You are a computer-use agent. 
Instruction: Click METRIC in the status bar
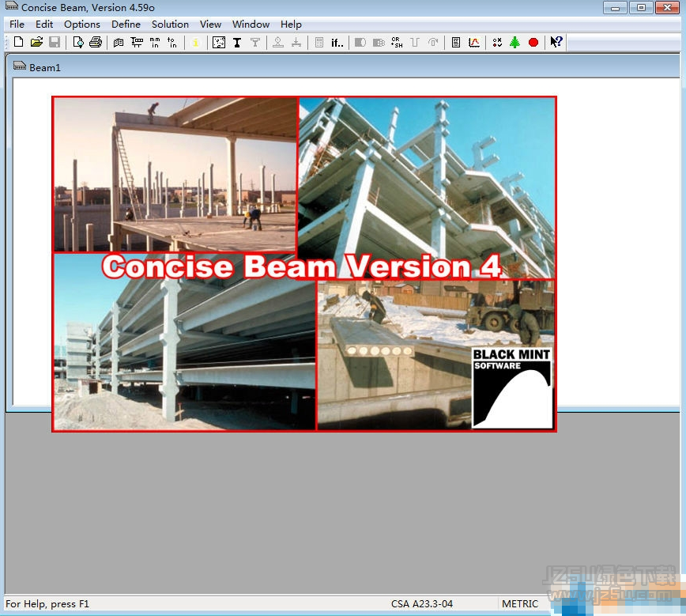click(x=520, y=603)
